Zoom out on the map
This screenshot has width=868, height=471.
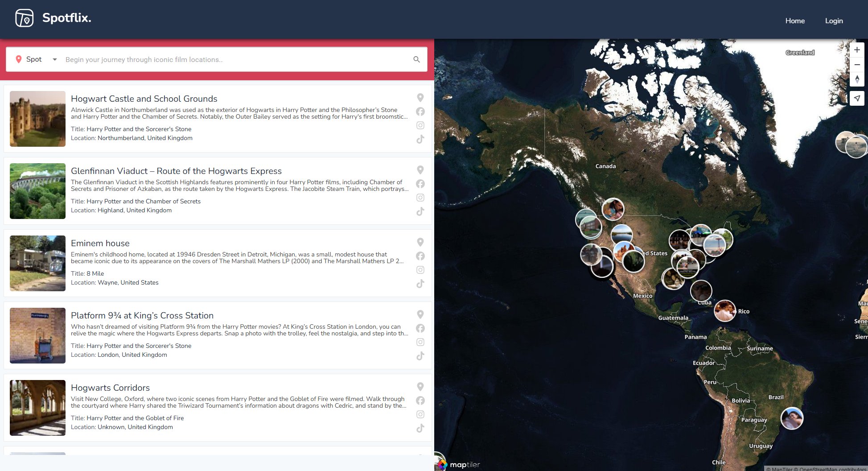(857, 65)
